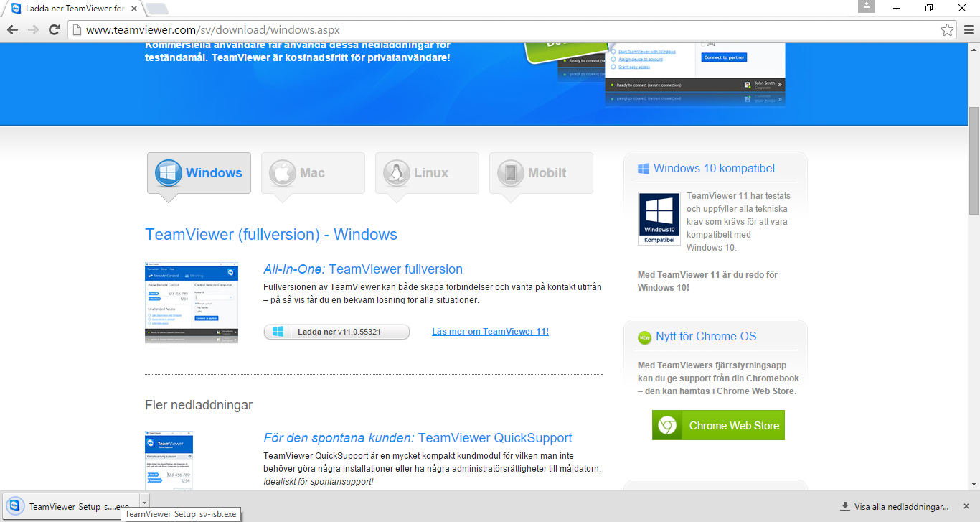Click the green NEW badge icon
The width and height of the screenshot is (980, 522).
[x=644, y=337]
